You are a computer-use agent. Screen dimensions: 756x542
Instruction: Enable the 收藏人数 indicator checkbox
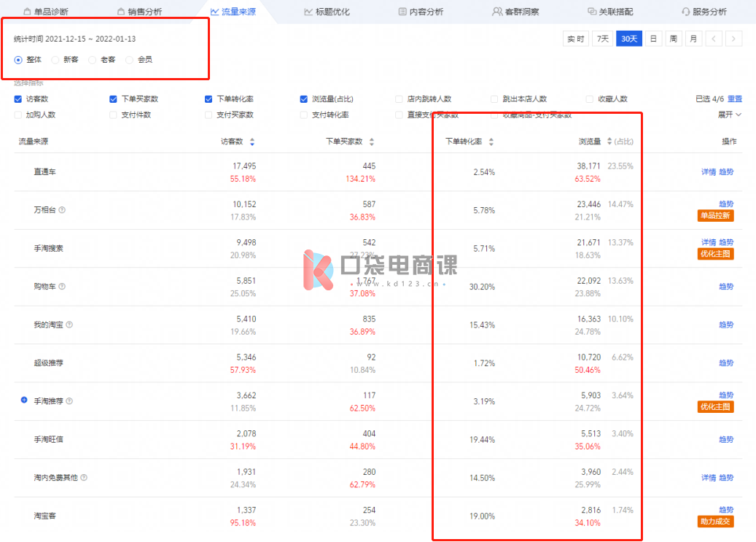click(589, 99)
